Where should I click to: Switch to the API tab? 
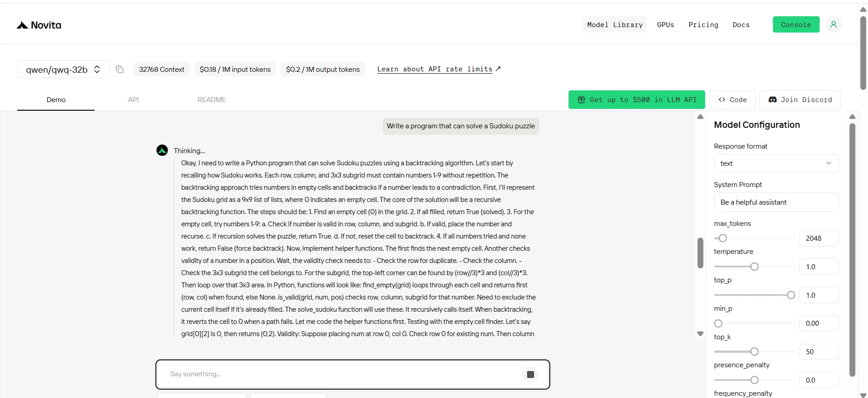point(133,100)
